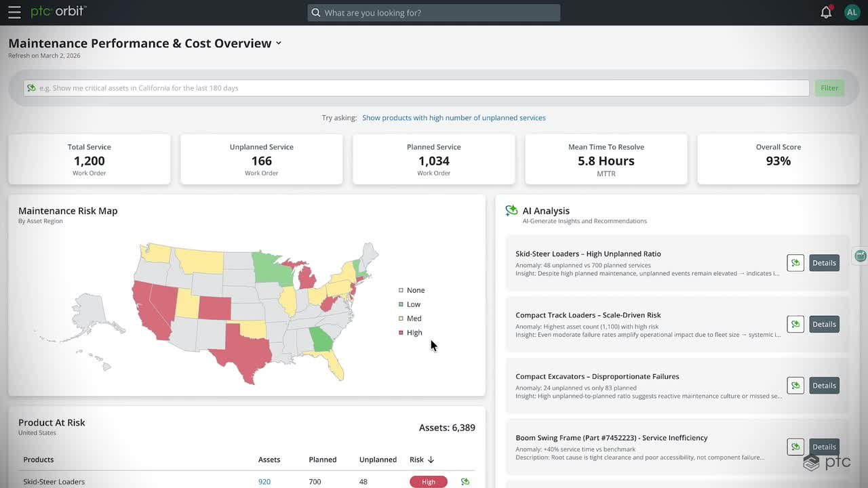This screenshot has height=488, width=868.
Task: Sort the table by Risk column arrow
Action: [x=431, y=460]
